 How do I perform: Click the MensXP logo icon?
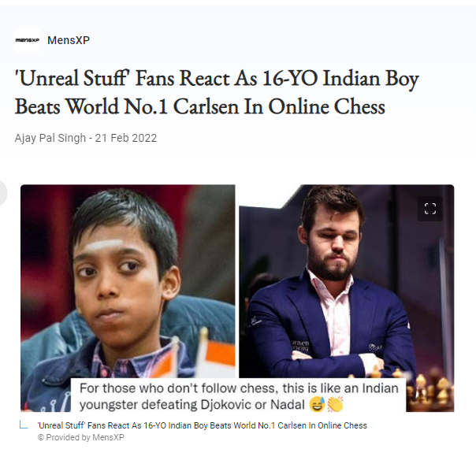point(28,40)
